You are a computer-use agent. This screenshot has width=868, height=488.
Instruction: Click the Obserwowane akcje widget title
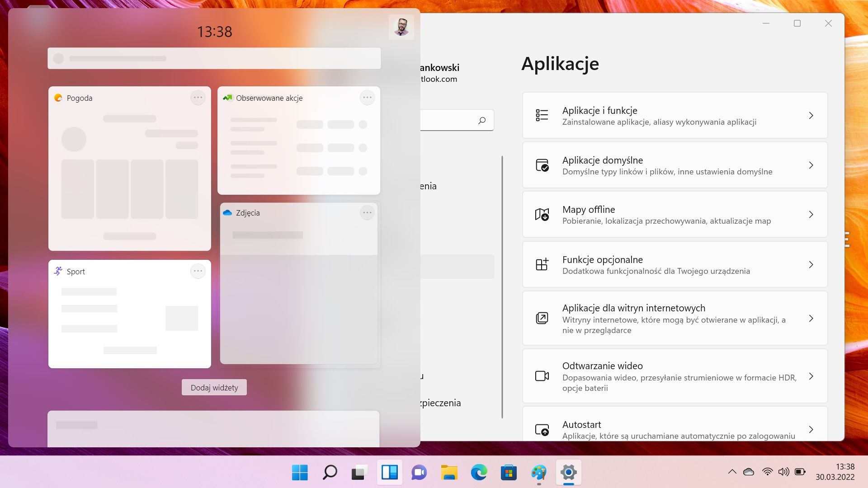(269, 98)
